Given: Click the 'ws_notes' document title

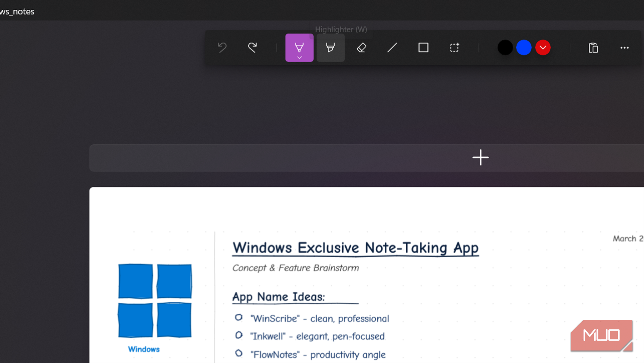Looking at the screenshot, I should tap(17, 12).
